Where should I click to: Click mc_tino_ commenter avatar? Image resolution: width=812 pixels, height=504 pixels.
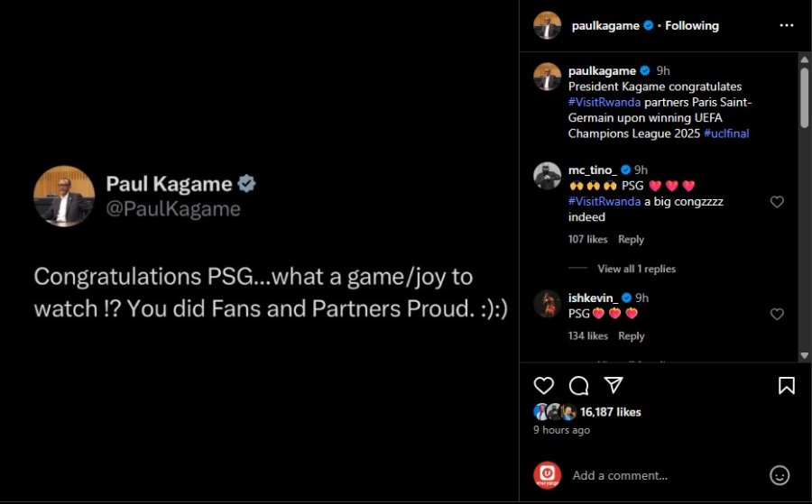(x=547, y=175)
